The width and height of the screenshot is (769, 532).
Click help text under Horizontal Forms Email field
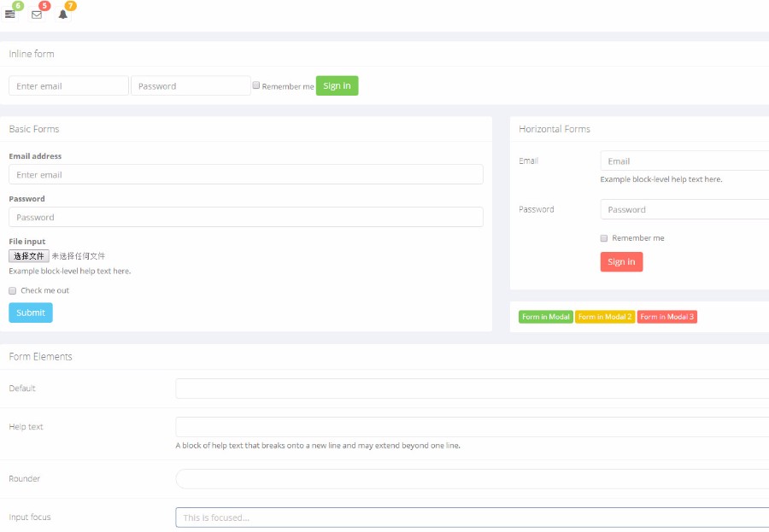[661, 179]
